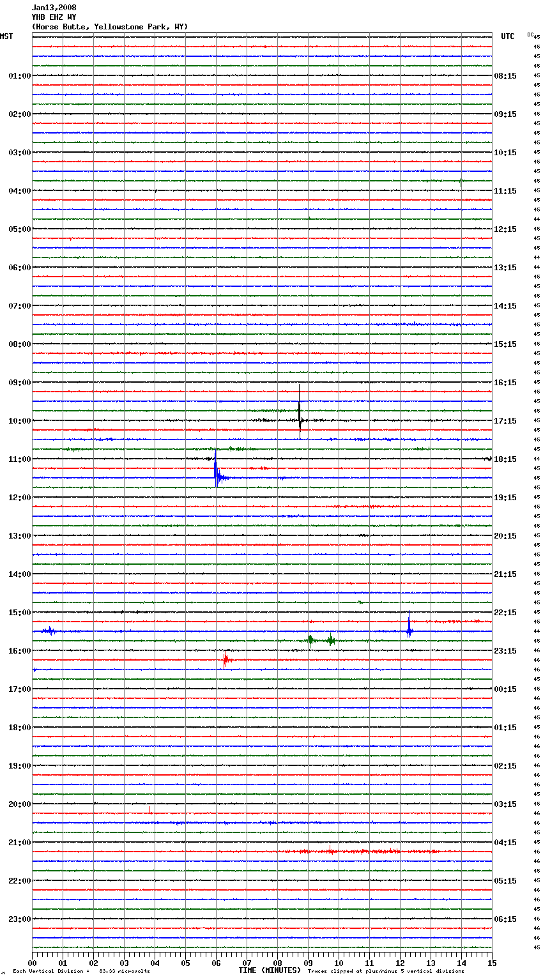
Task: Click the 12:15 UTC time label
Action: coord(505,229)
